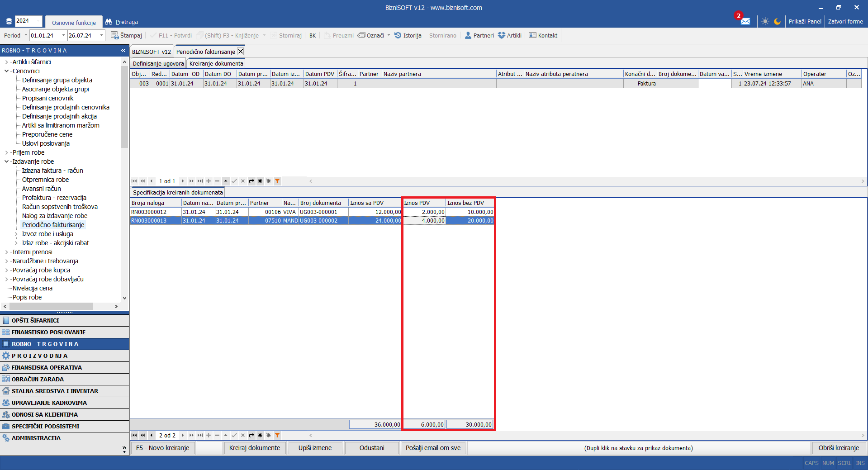868x470 pixels.
Task: Click the Štampaj printer icon
Action: pos(115,35)
